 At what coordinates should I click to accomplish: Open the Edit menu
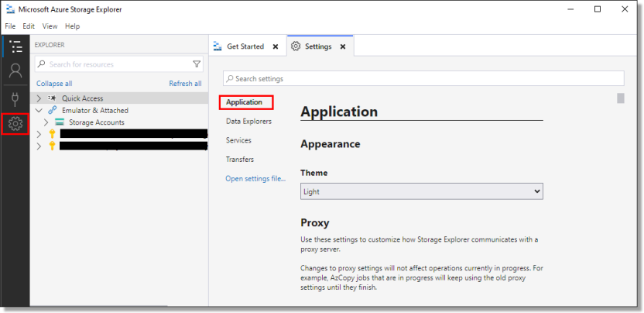29,26
